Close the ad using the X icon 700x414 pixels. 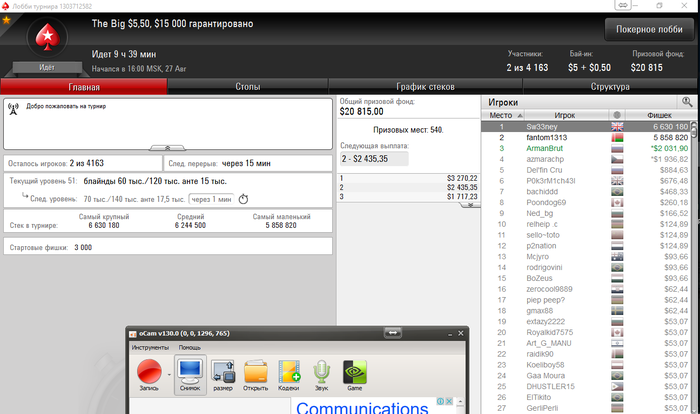pos(449,401)
